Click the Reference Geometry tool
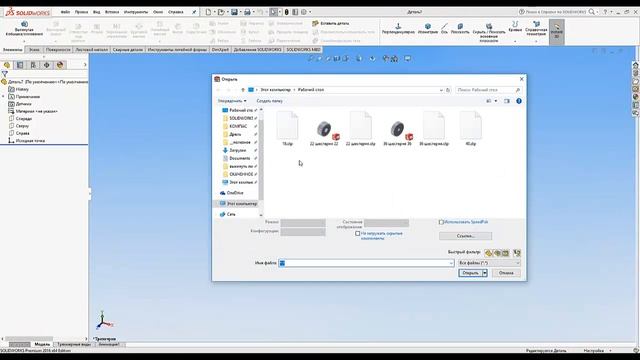Viewport: 640px width, 360px height. (536, 29)
